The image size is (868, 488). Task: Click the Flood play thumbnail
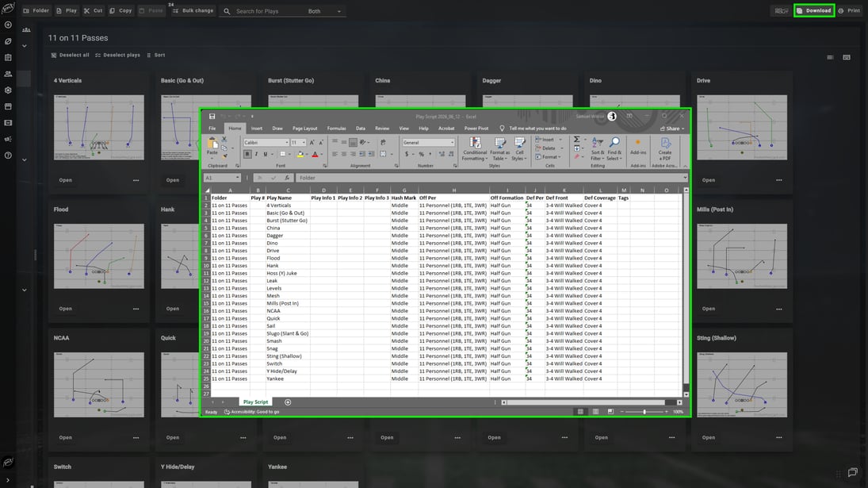[98, 256]
